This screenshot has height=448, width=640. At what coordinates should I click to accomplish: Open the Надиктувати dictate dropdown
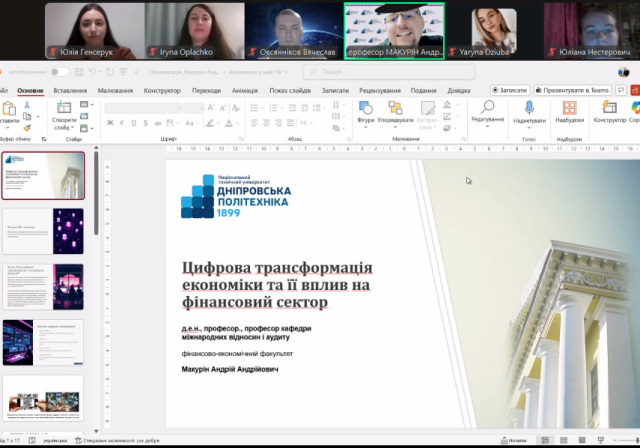(529, 127)
